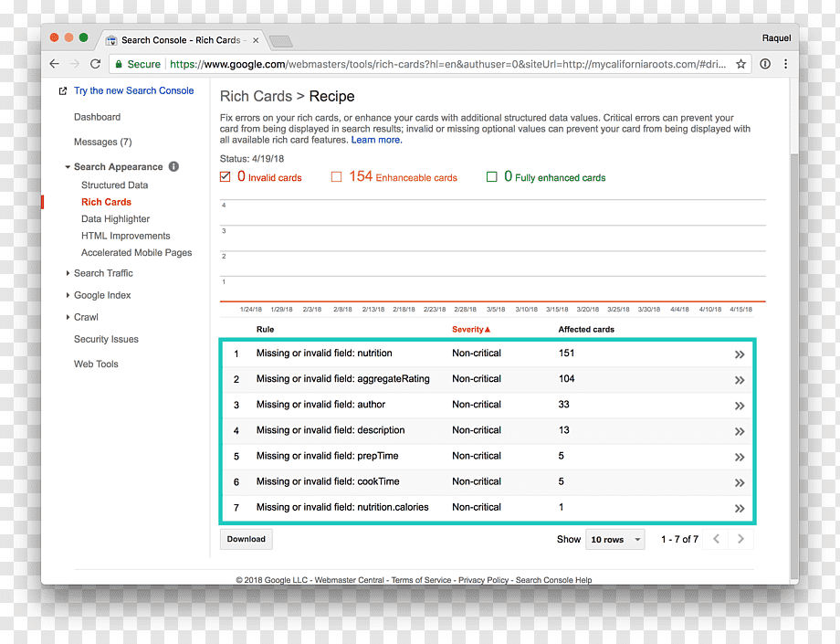The width and height of the screenshot is (840, 644).
Task: Open Dashboard in the sidebar
Action: [x=97, y=117]
